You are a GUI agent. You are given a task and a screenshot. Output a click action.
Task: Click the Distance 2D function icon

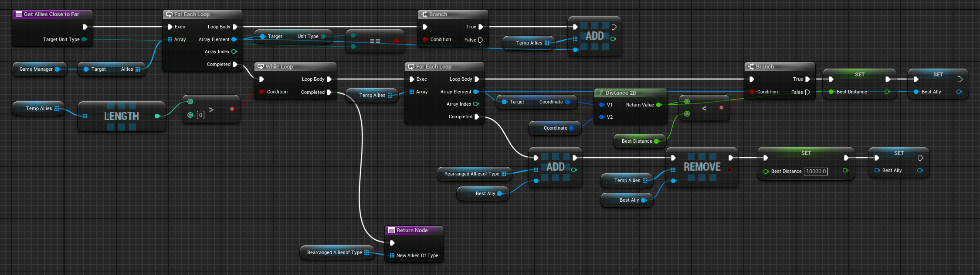600,93
